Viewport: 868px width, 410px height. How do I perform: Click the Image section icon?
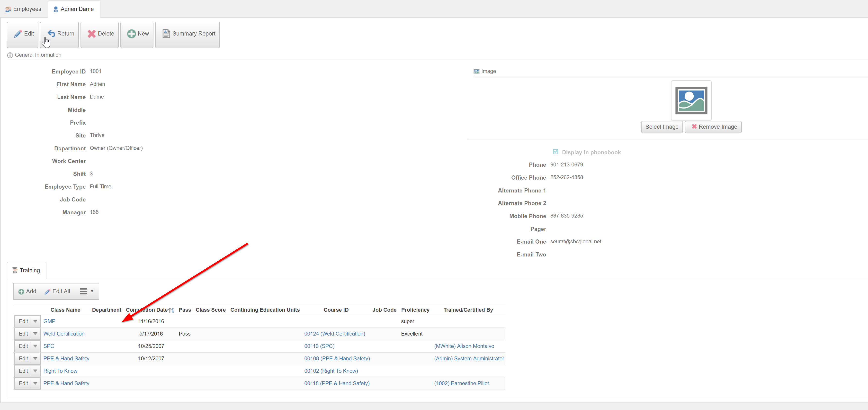(476, 72)
